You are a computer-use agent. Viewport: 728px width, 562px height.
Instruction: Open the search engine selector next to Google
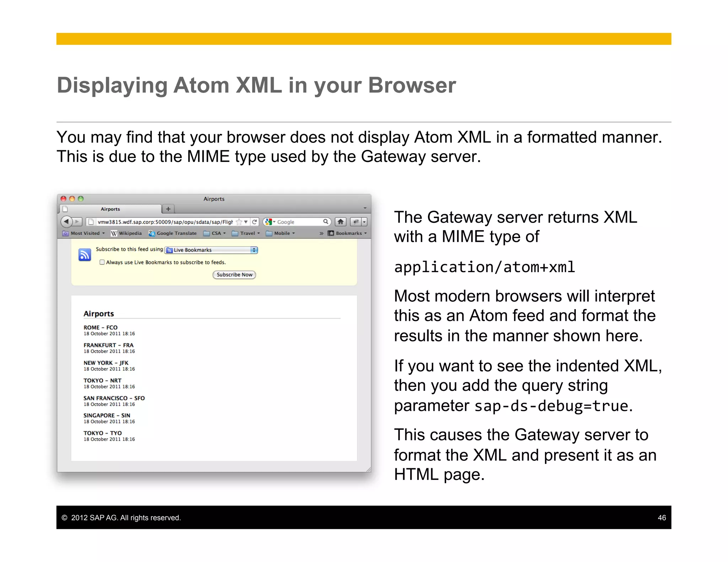(270, 222)
